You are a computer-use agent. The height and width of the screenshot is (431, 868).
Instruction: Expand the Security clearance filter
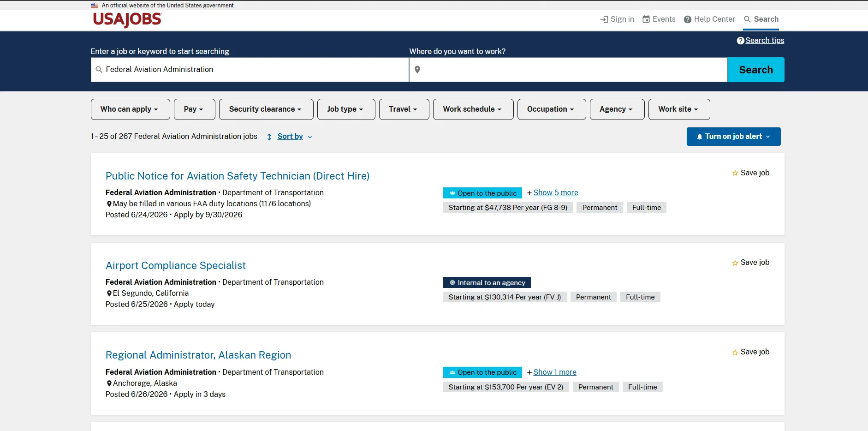(266, 109)
